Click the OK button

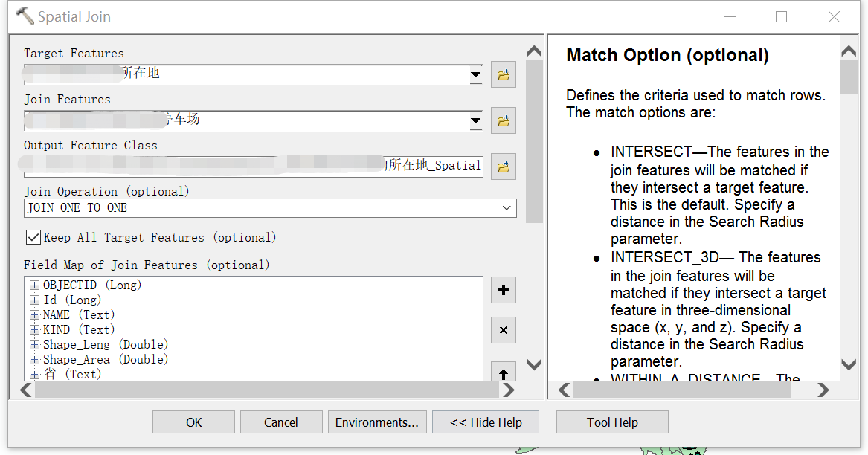(x=193, y=422)
